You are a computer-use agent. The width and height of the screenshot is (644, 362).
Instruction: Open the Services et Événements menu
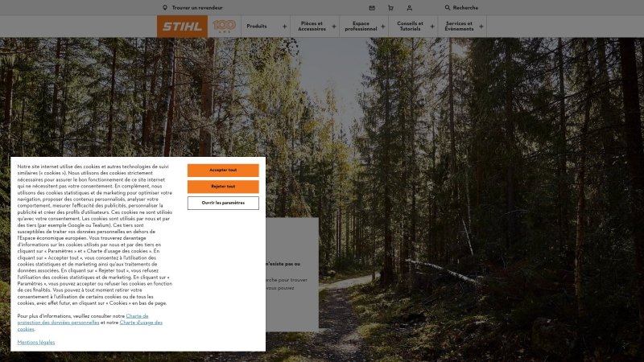point(459,27)
